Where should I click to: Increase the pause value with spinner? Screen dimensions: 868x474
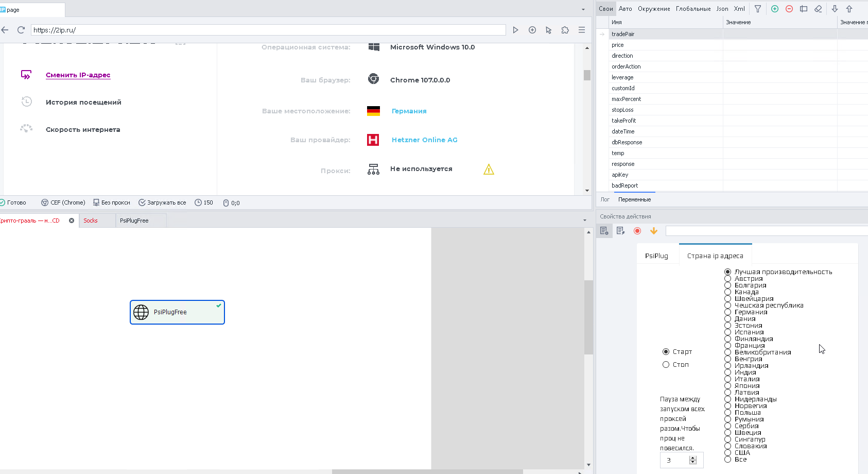(693, 458)
